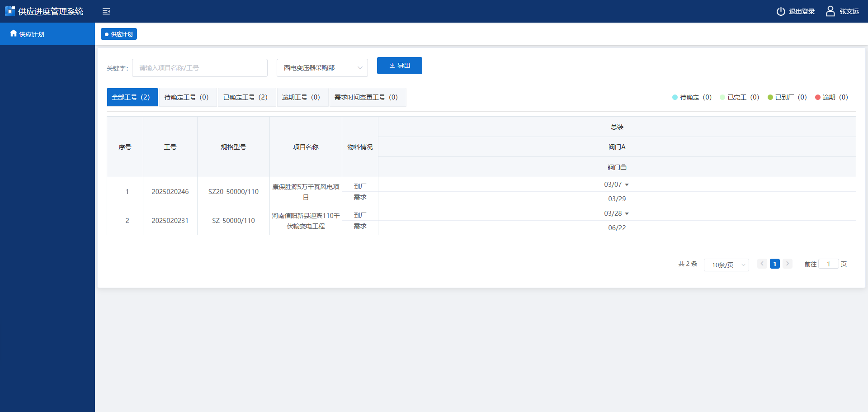Click the home icon beside 供应计划
The height and width of the screenshot is (412, 868).
(x=14, y=33)
